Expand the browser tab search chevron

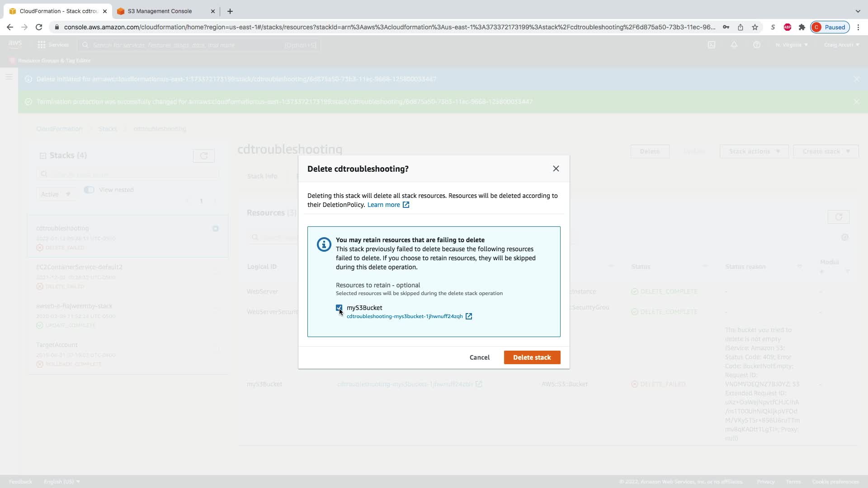[x=858, y=11]
